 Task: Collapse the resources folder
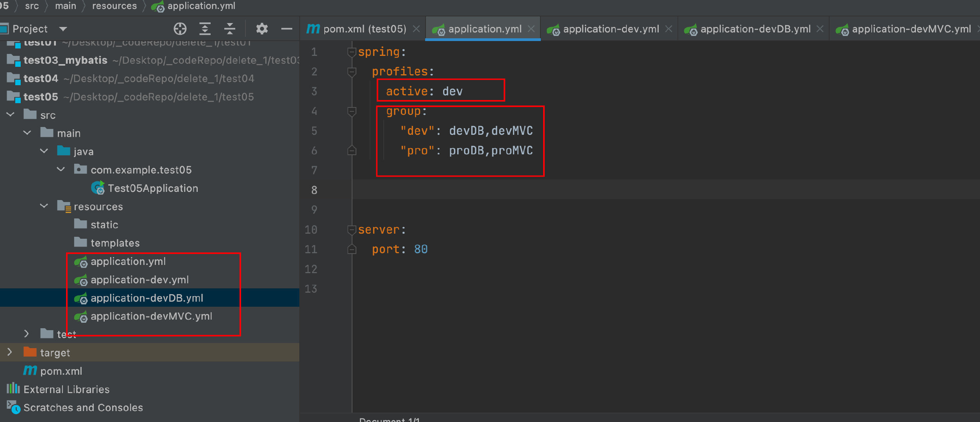click(x=44, y=206)
